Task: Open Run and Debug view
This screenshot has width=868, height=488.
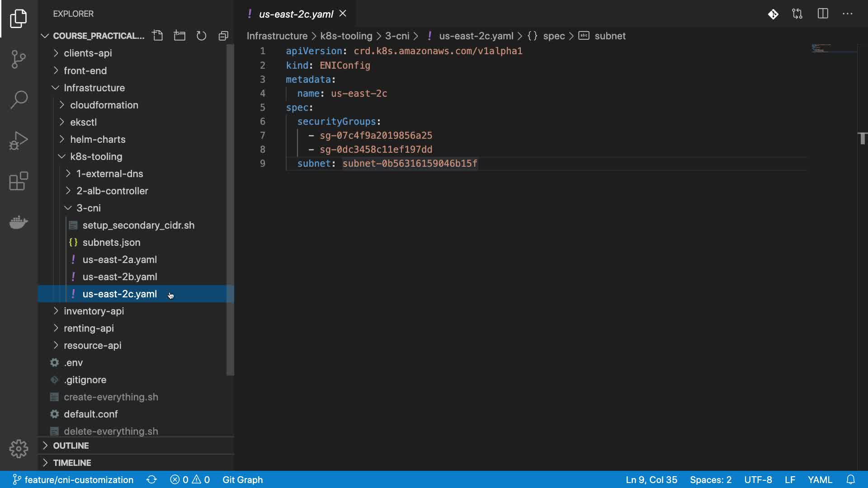Action: coord(19,141)
